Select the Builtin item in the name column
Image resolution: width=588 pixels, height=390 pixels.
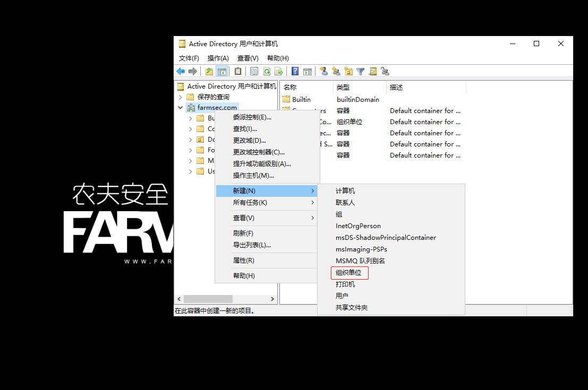pyautogui.click(x=302, y=99)
